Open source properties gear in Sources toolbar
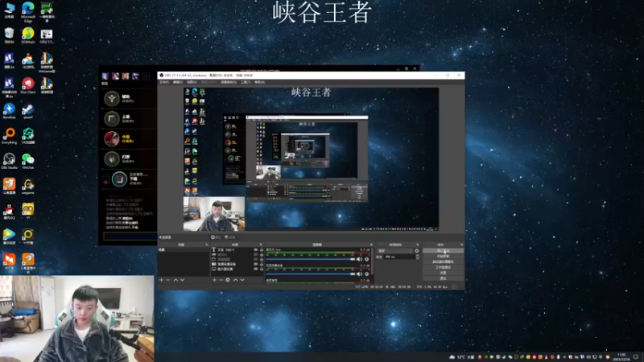This screenshot has width=644, height=362. click(x=228, y=280)
